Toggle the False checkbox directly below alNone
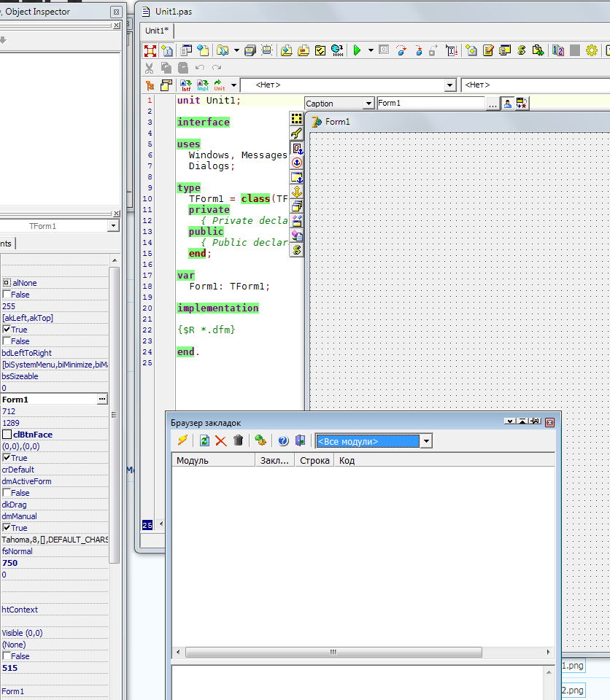This screenshot has height=700, width=610. point(7,295)
